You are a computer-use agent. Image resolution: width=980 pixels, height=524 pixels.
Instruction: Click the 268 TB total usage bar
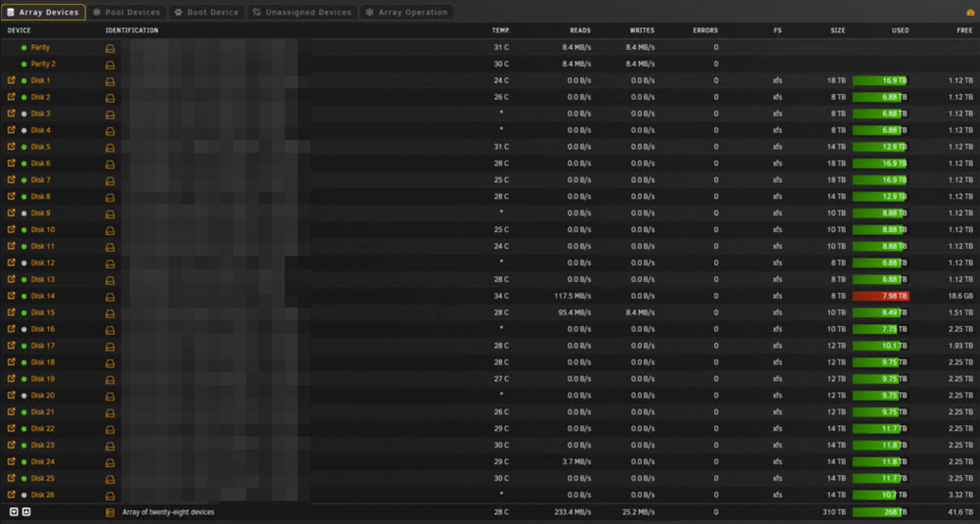click(881, 512)
